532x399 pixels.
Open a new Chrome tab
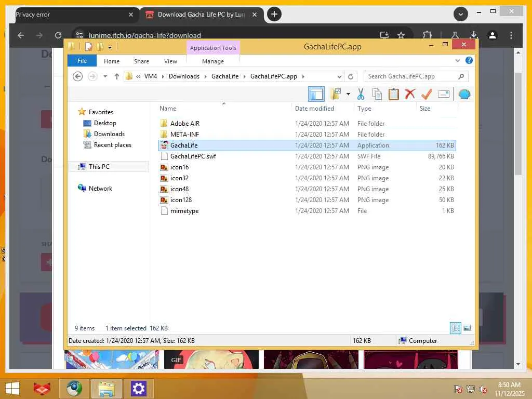(x=274, y=14)
